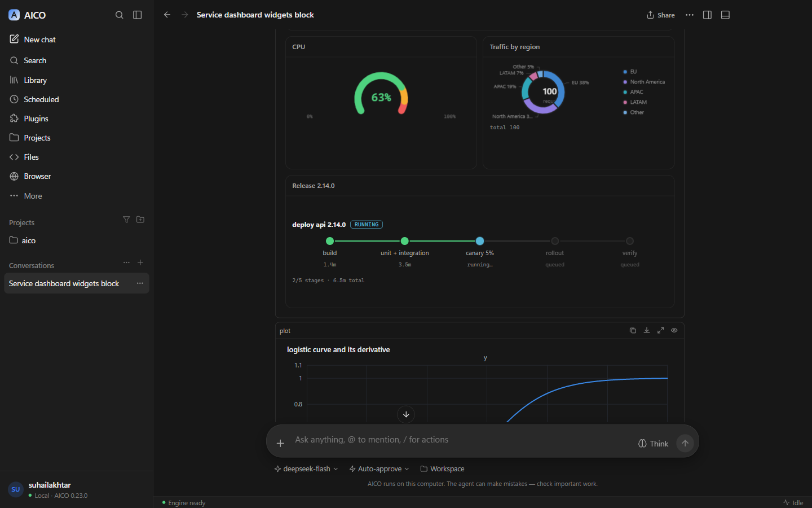Click the canary 5% pipeline stage dot

[x=480, y=241]
